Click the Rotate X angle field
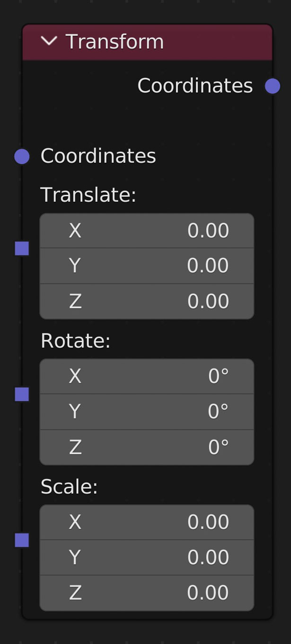Screen dimensions: 291x644 point(147,376)
